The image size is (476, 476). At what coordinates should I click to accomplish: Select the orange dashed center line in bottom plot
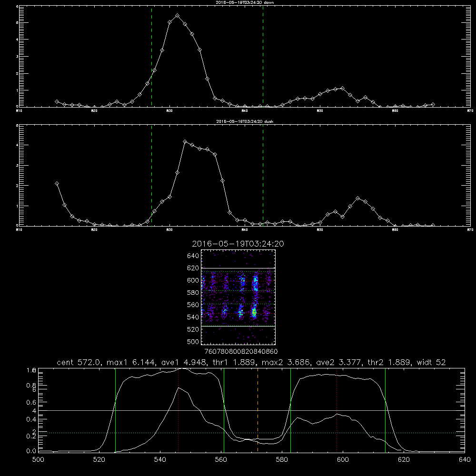click(258, 410)
